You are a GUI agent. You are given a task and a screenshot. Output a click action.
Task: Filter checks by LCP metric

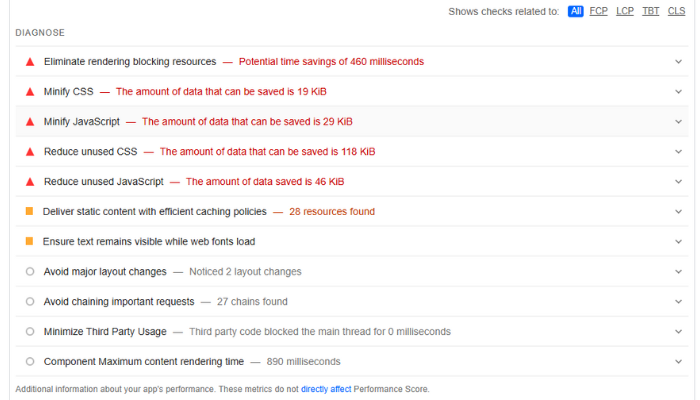[x=625, y=12]
